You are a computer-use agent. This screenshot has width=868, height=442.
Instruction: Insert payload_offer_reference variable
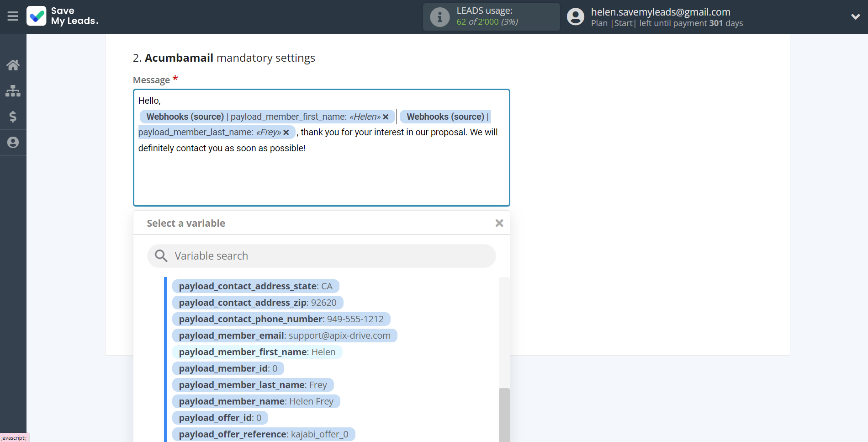point(264,434)
